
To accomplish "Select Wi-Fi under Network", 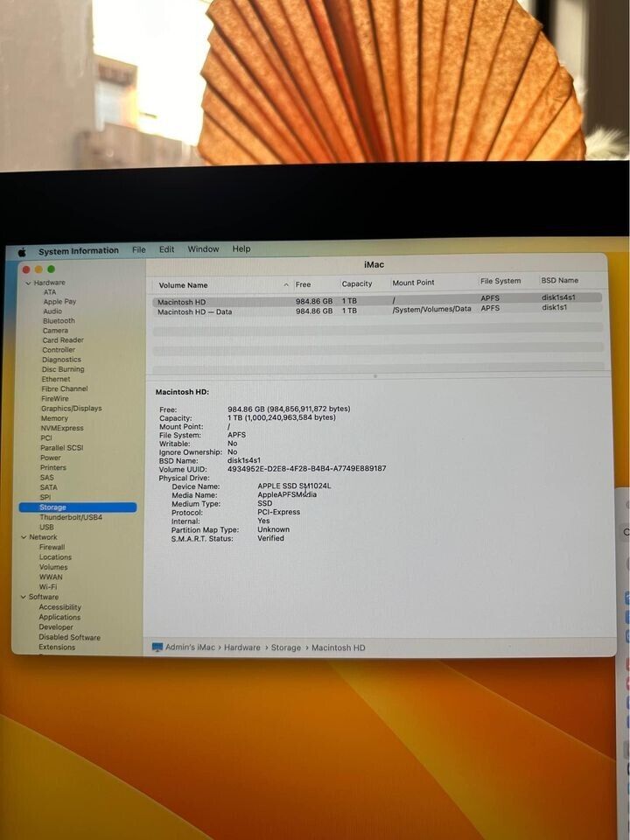I will (x=47, y=586).
